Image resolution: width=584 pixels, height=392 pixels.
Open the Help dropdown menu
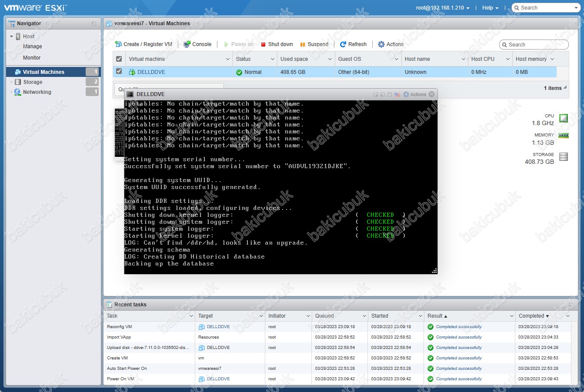tap(490, 8)
